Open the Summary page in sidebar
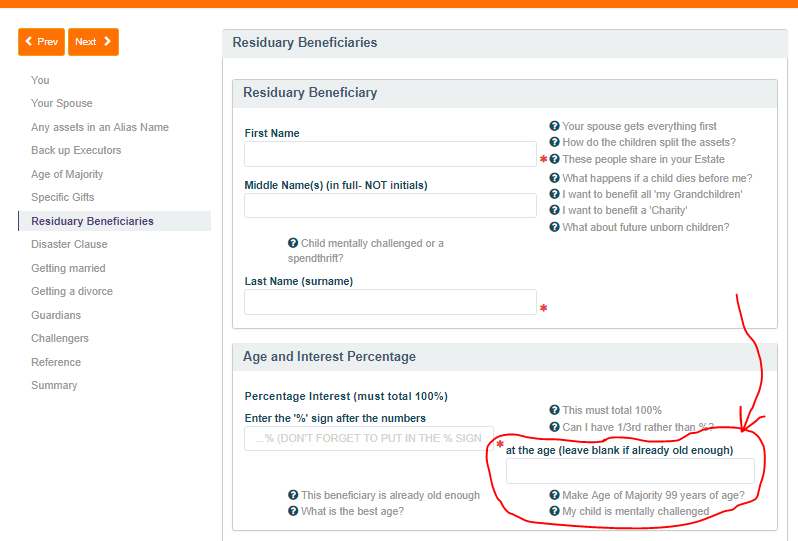 click(54, 385)
